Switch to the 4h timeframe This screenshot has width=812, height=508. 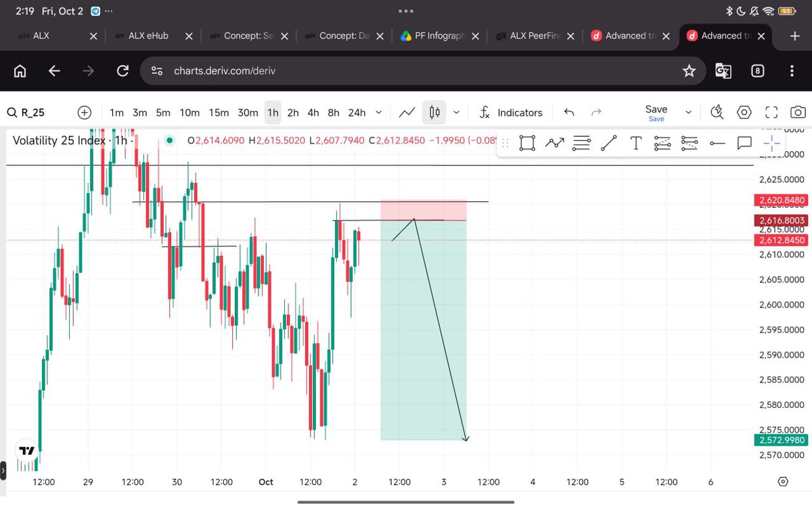click(313, 112)
